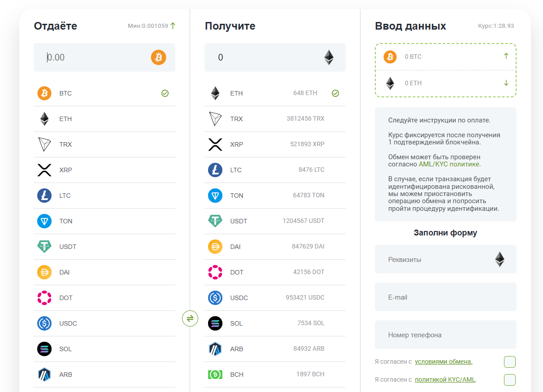Click the 847629 DAI reserve amount
The image size is (543, 392).
[x=308, y=247]
